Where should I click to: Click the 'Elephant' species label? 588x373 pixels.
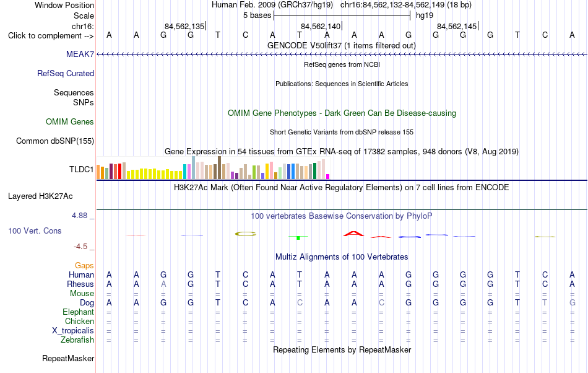pos(78,312)
